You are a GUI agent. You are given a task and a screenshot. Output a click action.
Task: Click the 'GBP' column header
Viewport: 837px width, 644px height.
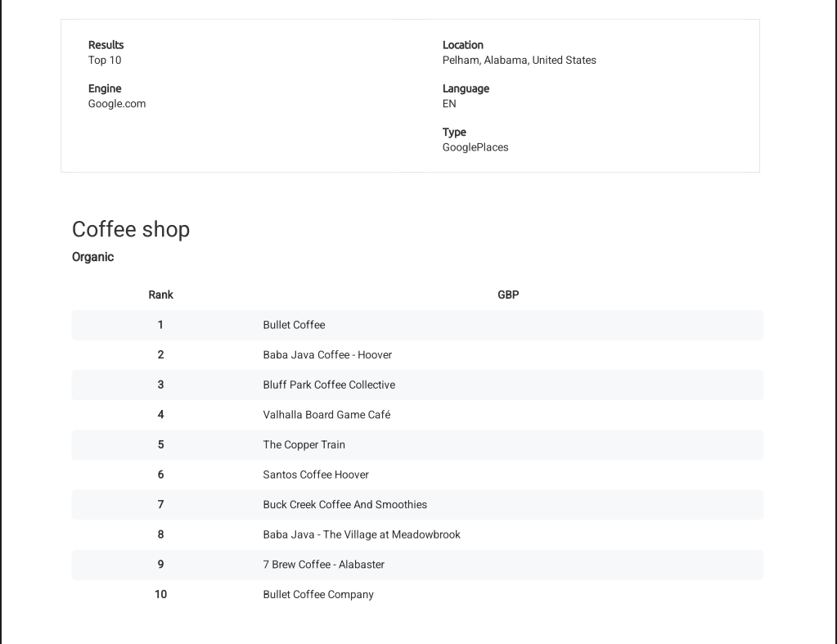[x=508, y=295]
